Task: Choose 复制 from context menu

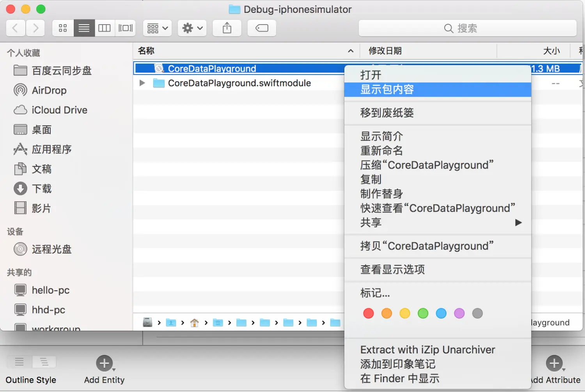Action: coord(438,179)
